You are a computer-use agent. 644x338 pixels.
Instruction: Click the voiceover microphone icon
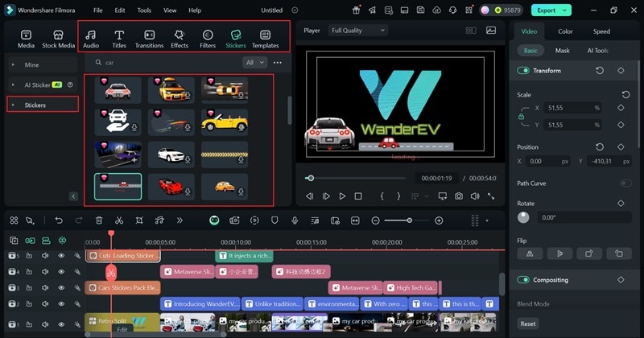click(295, 221)
